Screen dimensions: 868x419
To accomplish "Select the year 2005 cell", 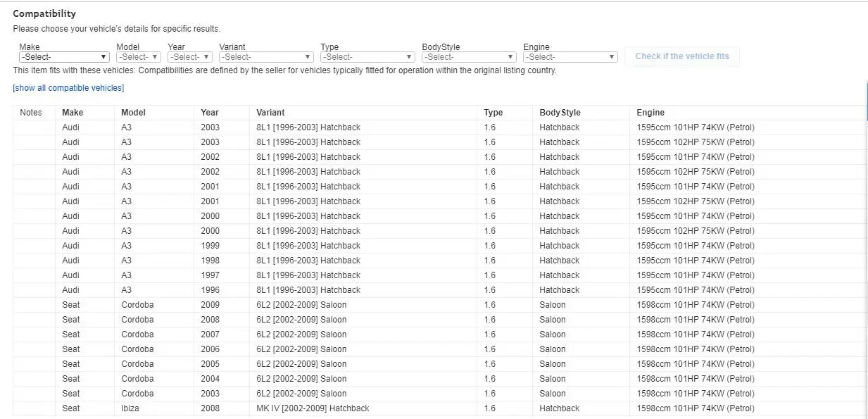I will [210, 364].
